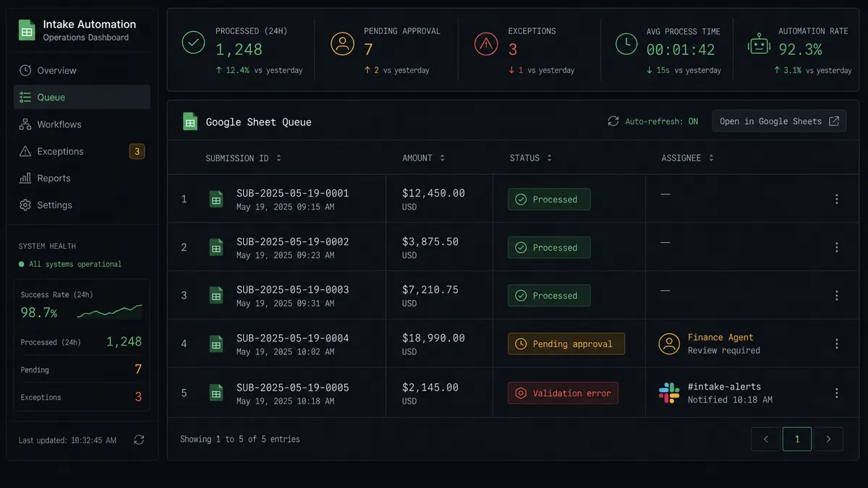Screen dimensions: 868x488
Task: Open submission SUB-2025-05-19-0004
Action: click(292, 338)
